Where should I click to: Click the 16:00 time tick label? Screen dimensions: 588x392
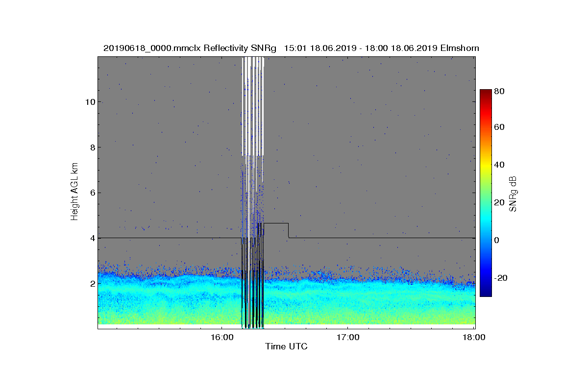tap(221, 337)
